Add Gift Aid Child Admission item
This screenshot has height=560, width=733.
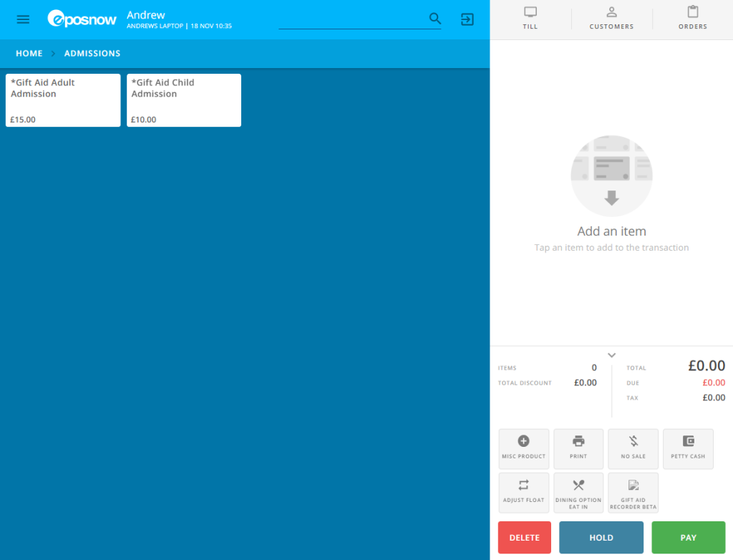184,100
